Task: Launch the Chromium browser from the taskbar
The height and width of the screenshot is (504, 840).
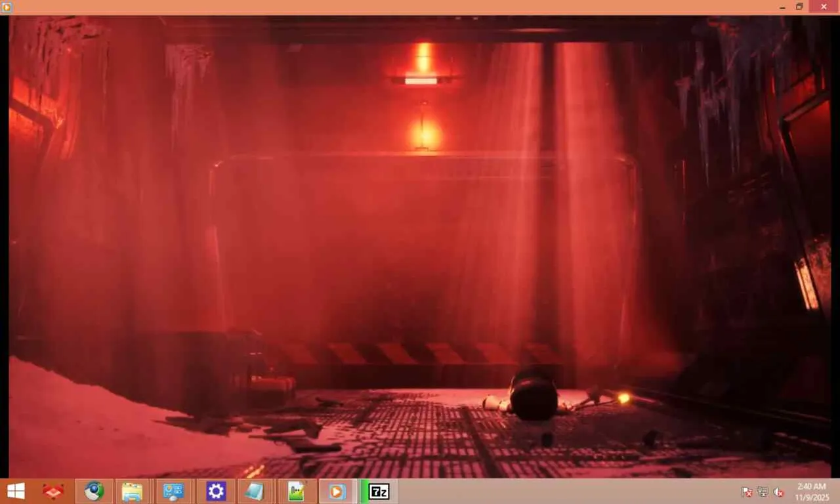Action: (x=94, y=491)
